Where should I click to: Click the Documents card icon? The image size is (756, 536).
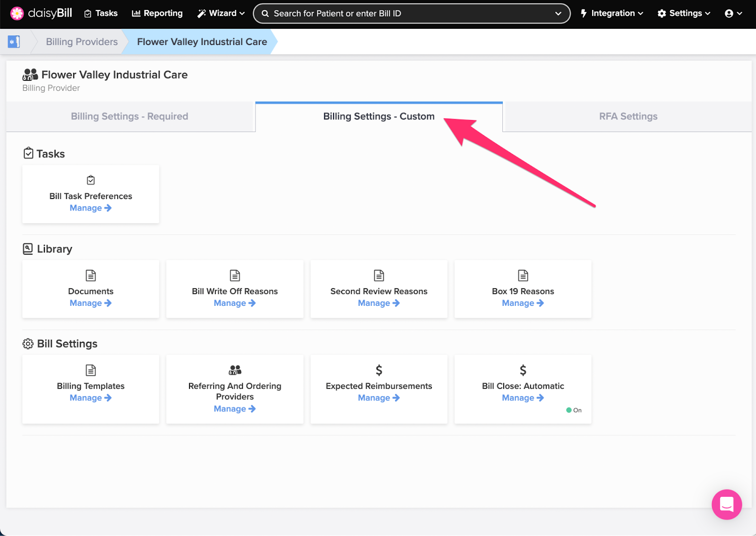point(91,275)
